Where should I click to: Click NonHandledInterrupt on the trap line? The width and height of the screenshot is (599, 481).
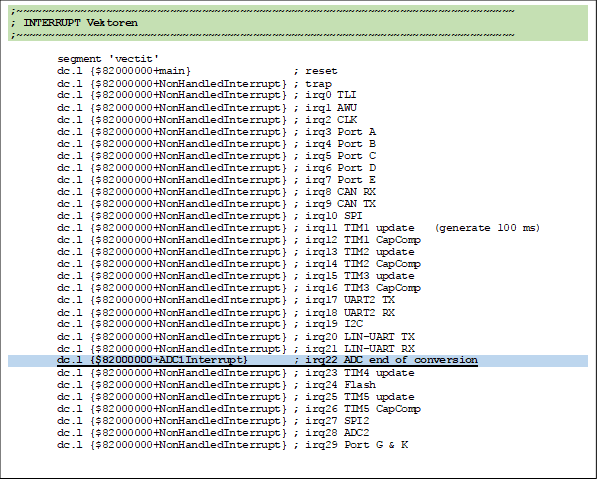pyautogui.click(x=220, y=84)
